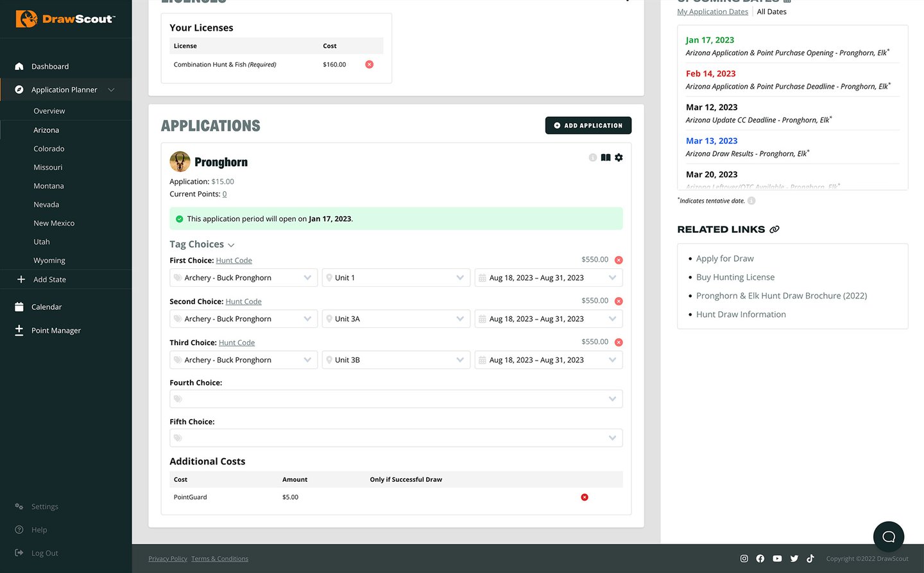Open First Choice Hunt Code link
Image resolution: width=924 pixels, height=573 pixels.
tap(234, 261)
